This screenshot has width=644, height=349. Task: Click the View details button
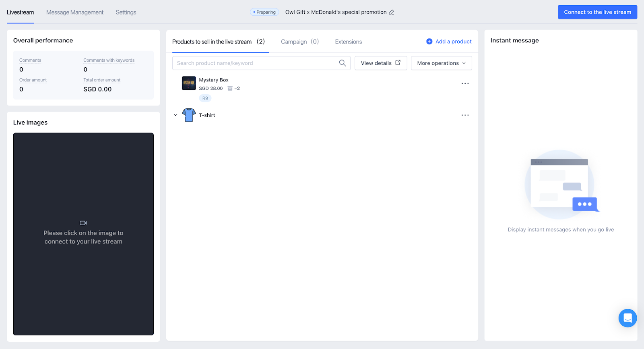click(x=381, y=63)
